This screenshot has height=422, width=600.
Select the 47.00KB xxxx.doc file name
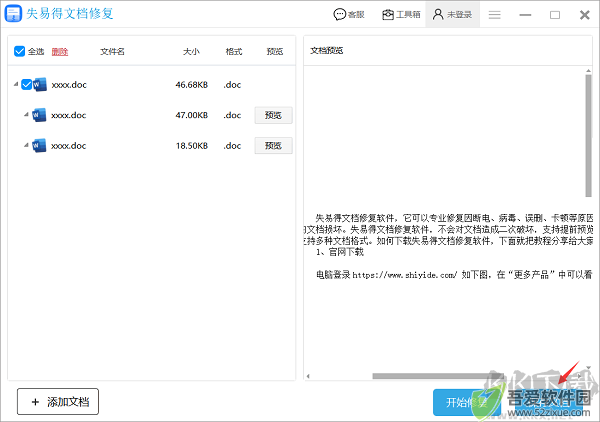click(x=69, y=115)
